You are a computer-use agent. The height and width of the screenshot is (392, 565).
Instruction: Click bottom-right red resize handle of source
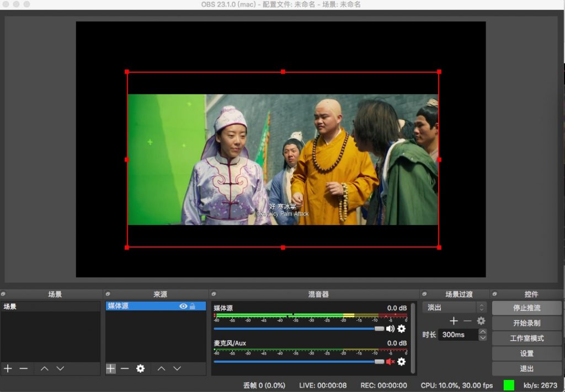pyautogui.click(x=439, y=248)
